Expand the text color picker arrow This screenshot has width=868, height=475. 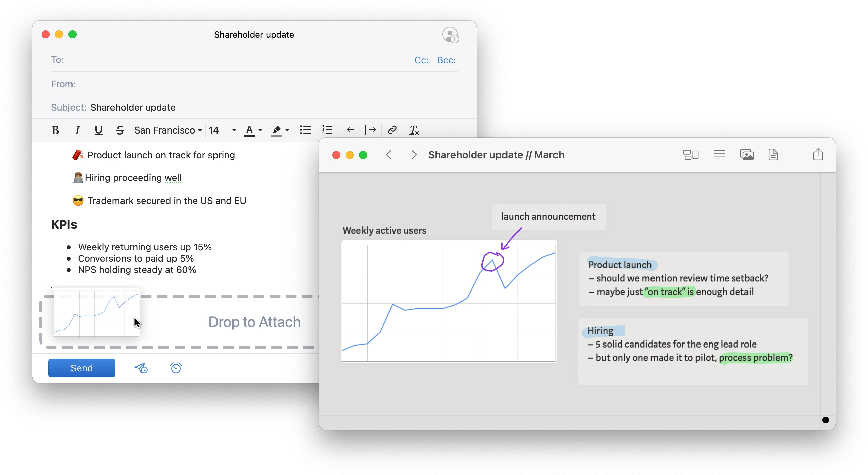(x=260, y=130)
